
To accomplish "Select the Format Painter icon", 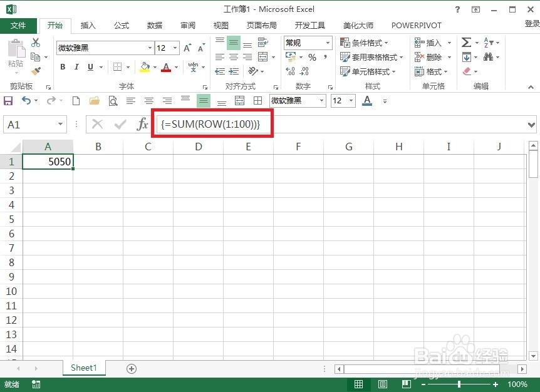I will (36, 70).
